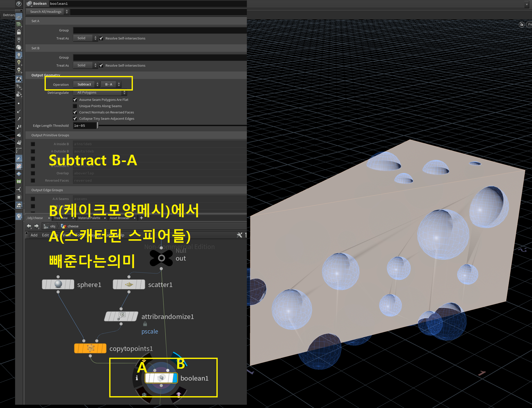Click the attribrandomize1 node icon
Viewport: 532px width, 408px height.
coord(121,316)
